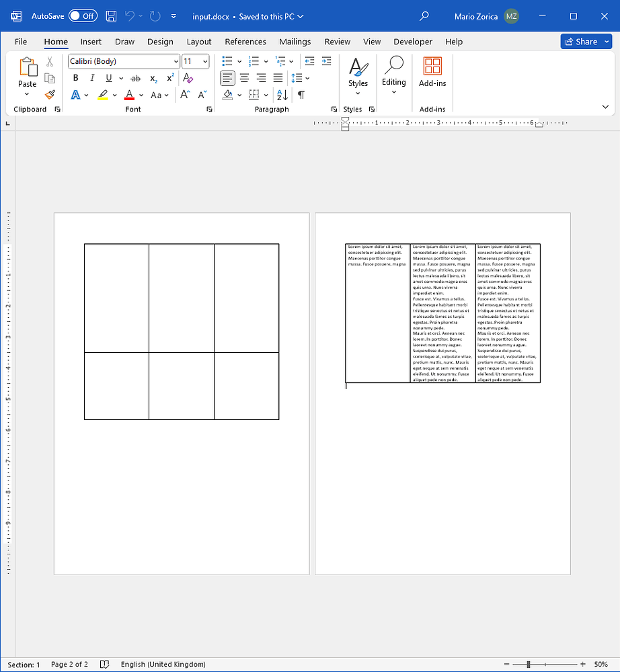The image size is (620, 672).
Task: Open the title bar Search magnifier
Action: coord(424,16)
